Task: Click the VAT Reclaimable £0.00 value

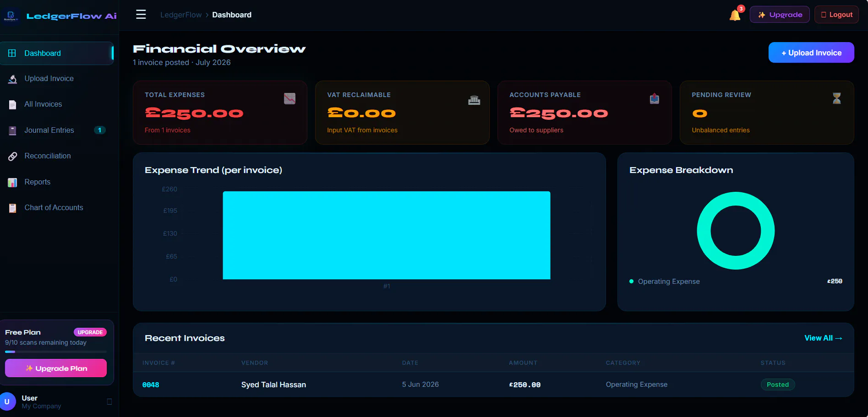Action: (x=361, y=113)
